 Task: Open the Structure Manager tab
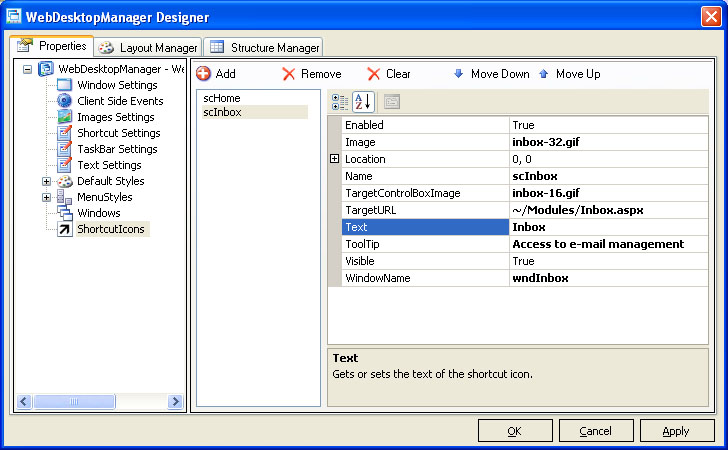click(x=264, y=47)
